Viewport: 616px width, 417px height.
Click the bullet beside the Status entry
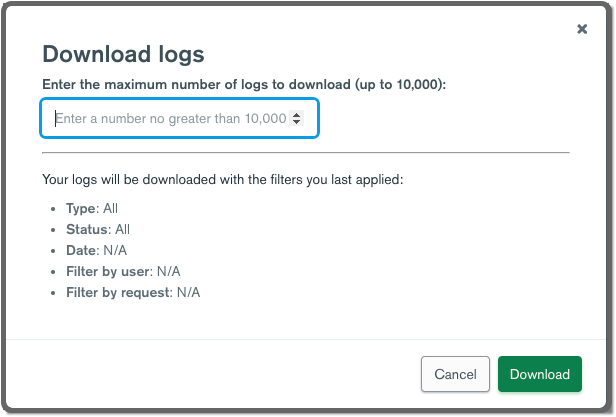tap(53, 230)
